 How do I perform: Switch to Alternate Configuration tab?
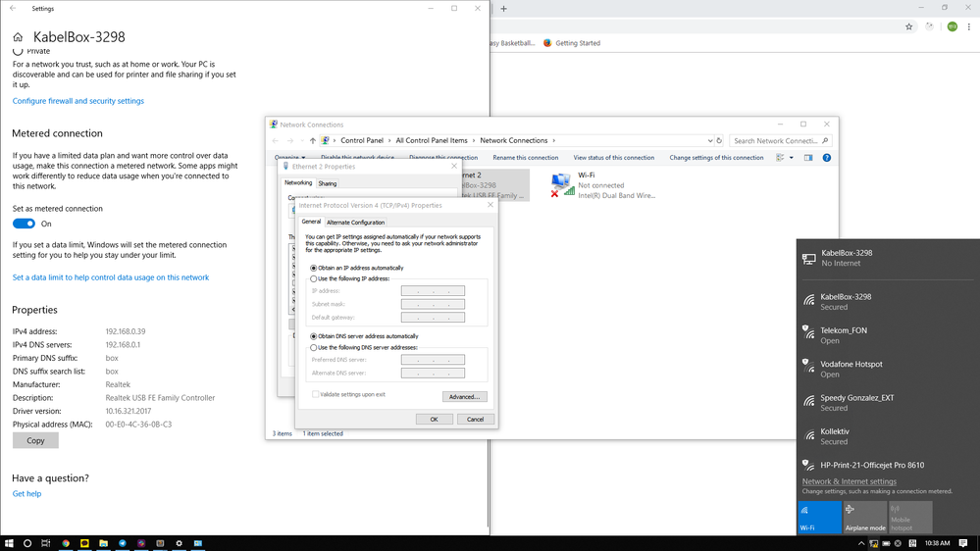pos(356,223)
